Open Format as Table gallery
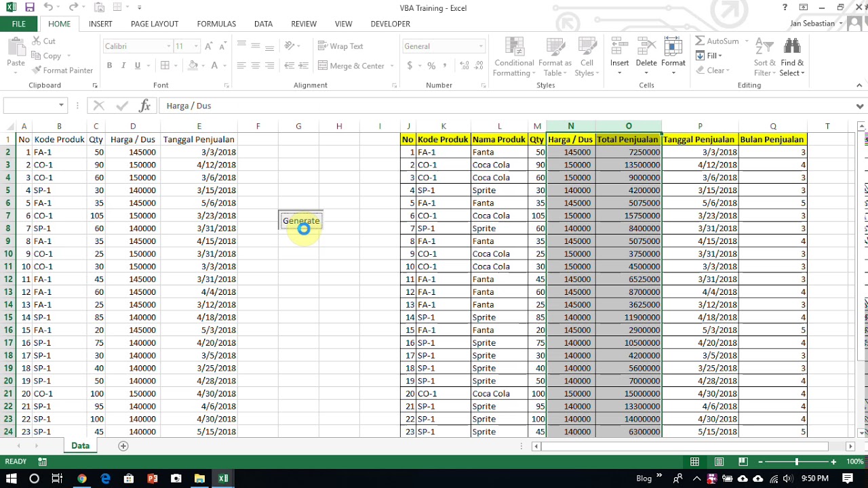The image size is (868, 488). coord(555,56)
